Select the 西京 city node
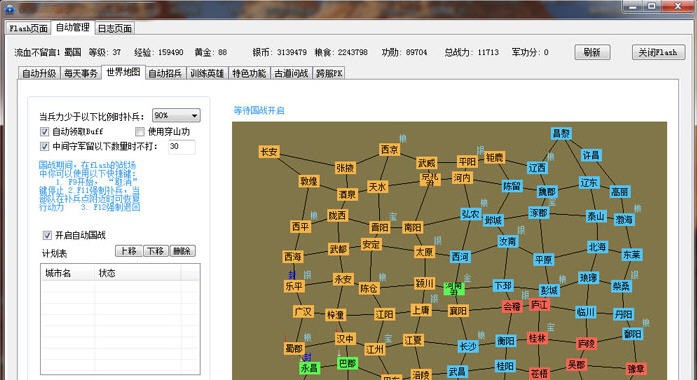697x380 pixels. [x=389, y=149]
